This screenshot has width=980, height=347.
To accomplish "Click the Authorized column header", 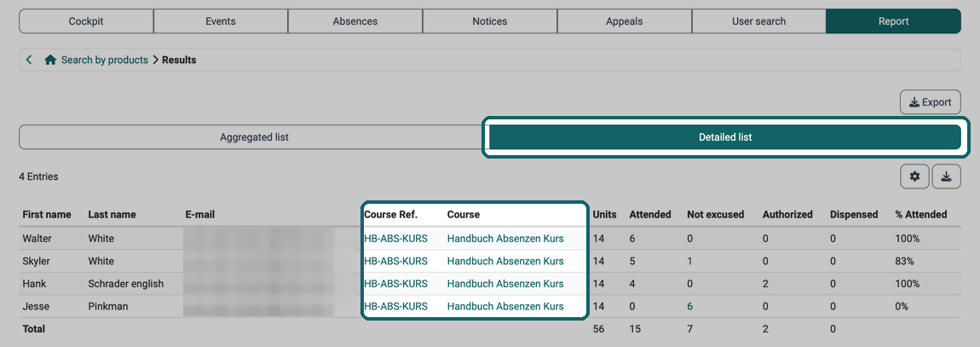I will coord(787,215).
